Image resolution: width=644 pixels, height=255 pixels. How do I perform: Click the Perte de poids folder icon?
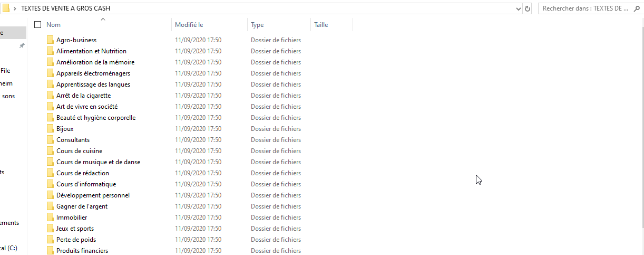pyautogui.click(x=50, y=240)
